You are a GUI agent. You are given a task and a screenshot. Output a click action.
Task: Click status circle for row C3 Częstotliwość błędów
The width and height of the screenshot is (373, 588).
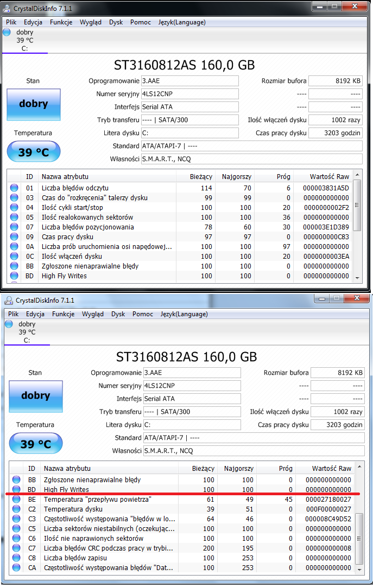coord(16,519)
